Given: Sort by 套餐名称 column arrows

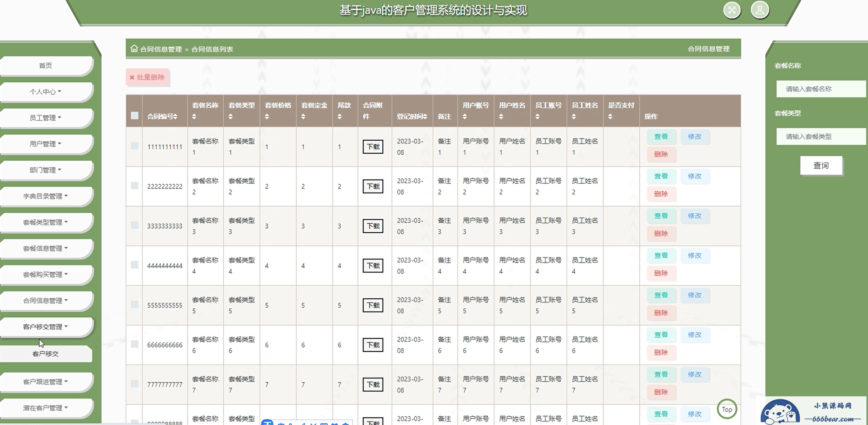Looking at the screenshot, I should (x=194, y=117).
